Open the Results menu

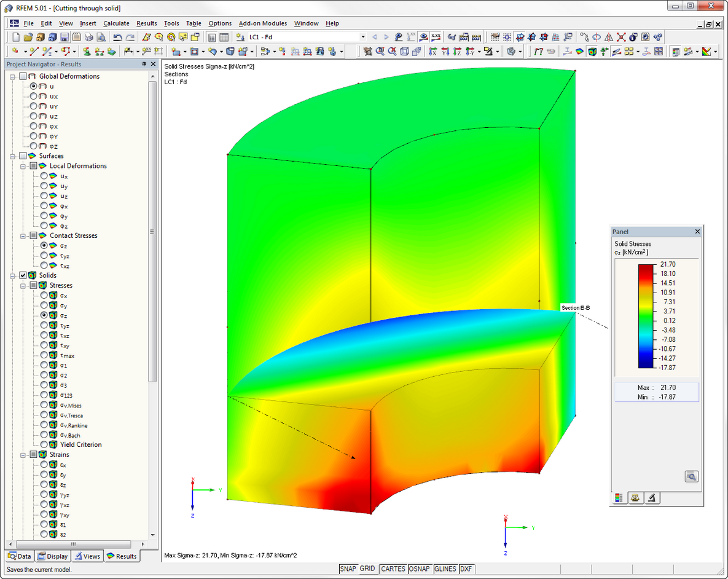147,23
